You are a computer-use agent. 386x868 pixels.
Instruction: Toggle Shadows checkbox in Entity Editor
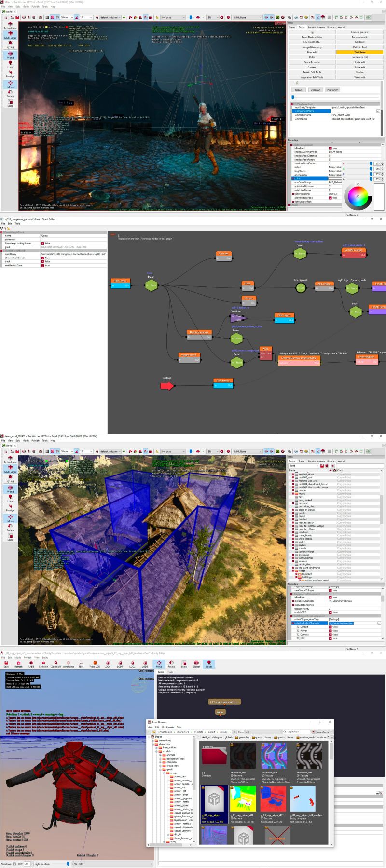pos(14,864)
